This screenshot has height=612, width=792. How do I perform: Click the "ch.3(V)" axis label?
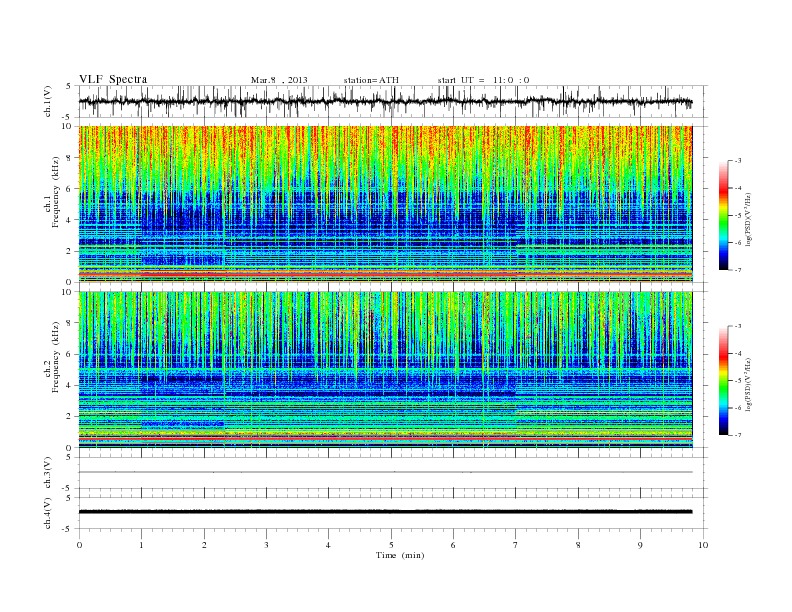click(48, 473)
